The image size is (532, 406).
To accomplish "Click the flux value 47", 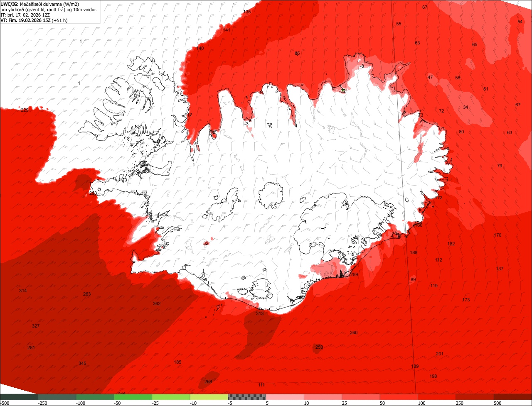I will point(430,77).
